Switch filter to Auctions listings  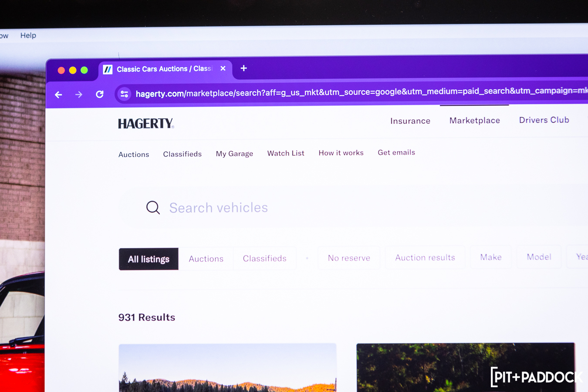click(206, 259)
